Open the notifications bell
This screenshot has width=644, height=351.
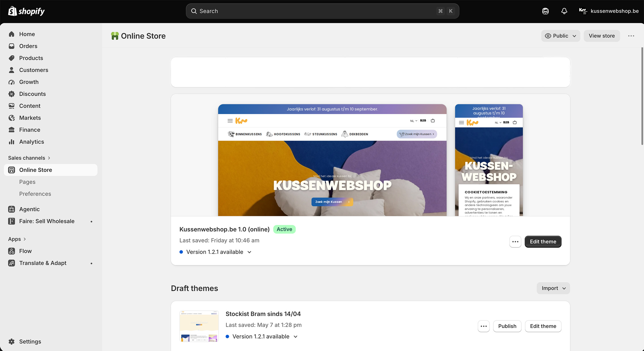coord(564,11)
